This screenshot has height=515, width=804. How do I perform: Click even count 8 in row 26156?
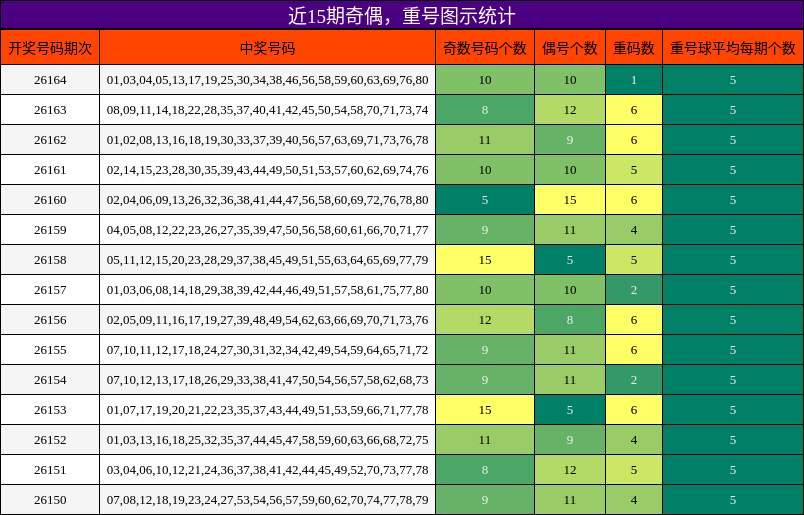570,320
